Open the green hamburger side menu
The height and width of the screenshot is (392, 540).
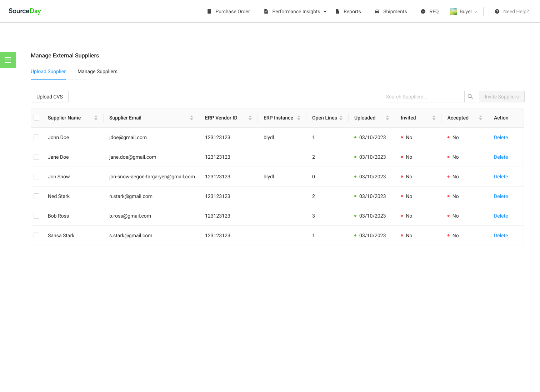(x=8, y=60)
